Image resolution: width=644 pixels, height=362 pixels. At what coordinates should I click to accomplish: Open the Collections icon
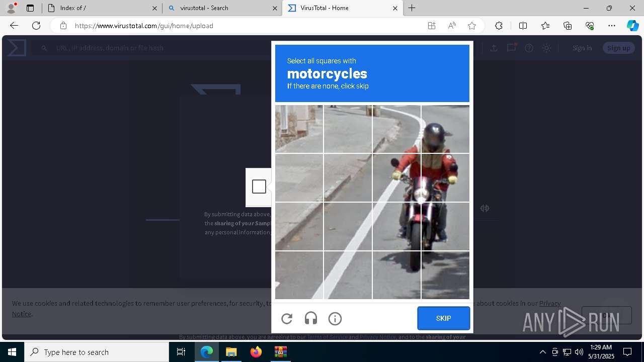click(568, 26)
